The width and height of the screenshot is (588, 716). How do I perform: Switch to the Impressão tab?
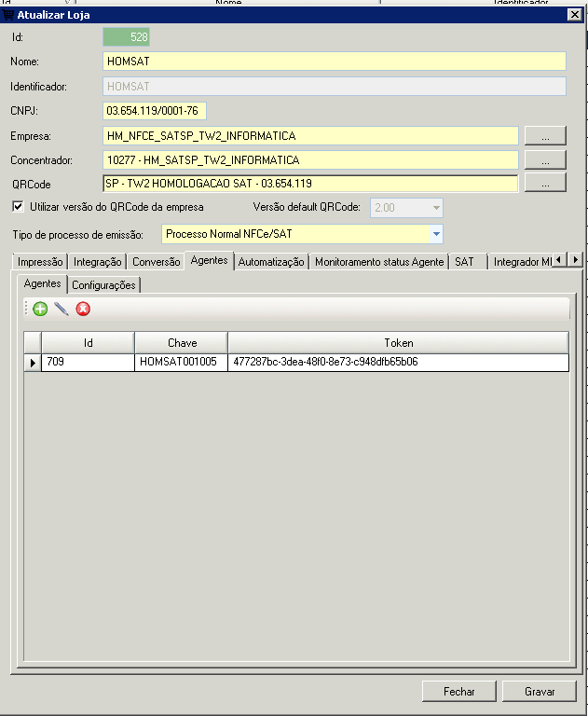point(40,262)
